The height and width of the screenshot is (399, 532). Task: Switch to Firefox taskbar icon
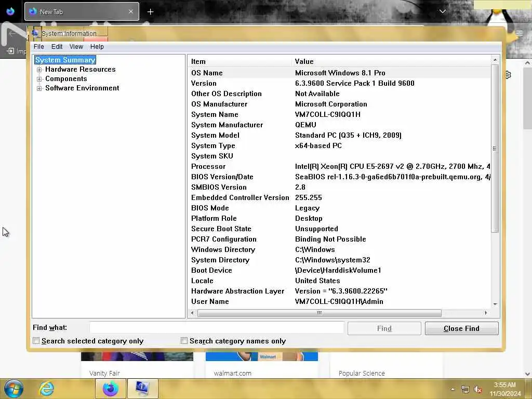coord(111,389)
